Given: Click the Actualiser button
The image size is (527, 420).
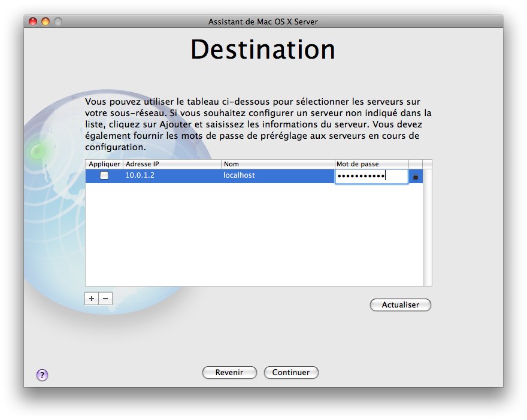Looking at the screenshot, I should pyautogui.click(x=400, y=305).
